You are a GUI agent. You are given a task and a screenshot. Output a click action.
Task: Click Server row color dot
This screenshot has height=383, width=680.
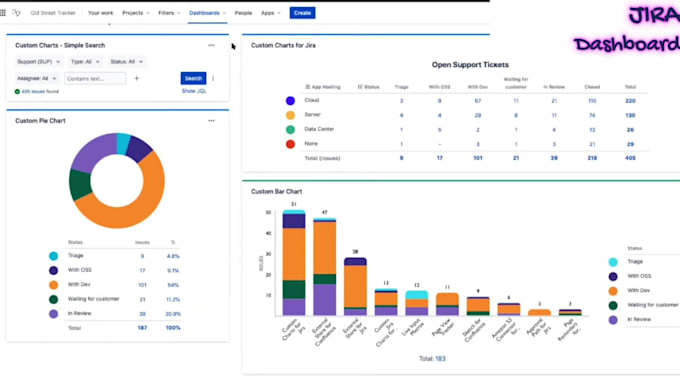[x=290, y=115]
